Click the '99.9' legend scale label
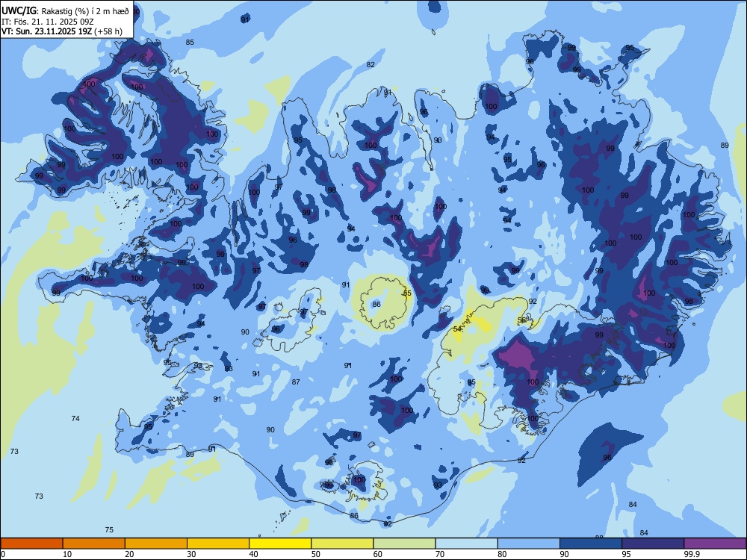 (692, 554)
